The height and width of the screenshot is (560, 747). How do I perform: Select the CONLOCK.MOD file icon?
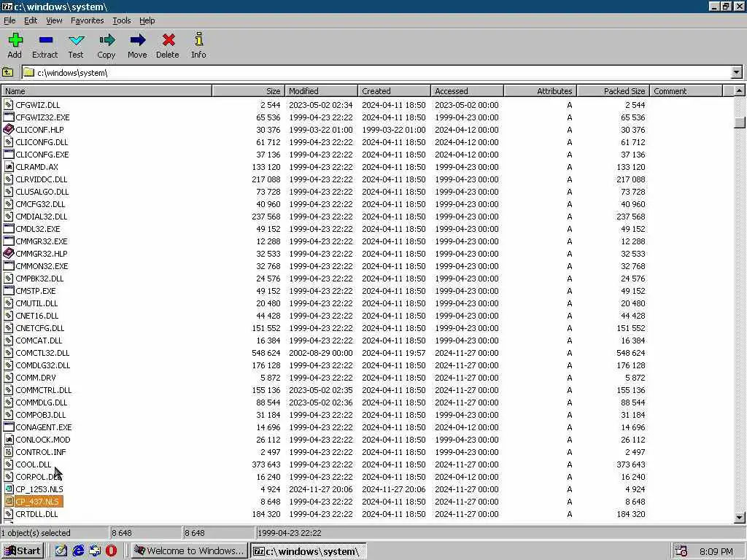tap(8, 440)
